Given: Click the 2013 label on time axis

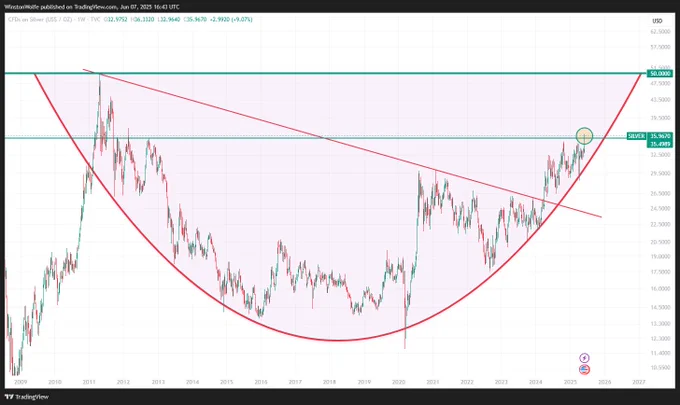Looking at the screenshot, I should (x=158, y=382).
